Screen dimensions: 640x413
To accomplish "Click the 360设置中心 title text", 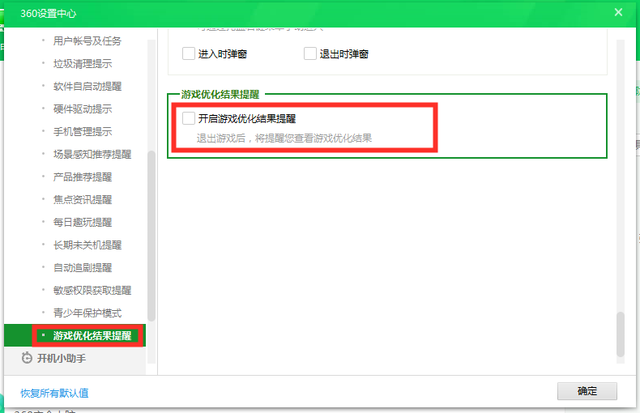I will click(48, 13).
